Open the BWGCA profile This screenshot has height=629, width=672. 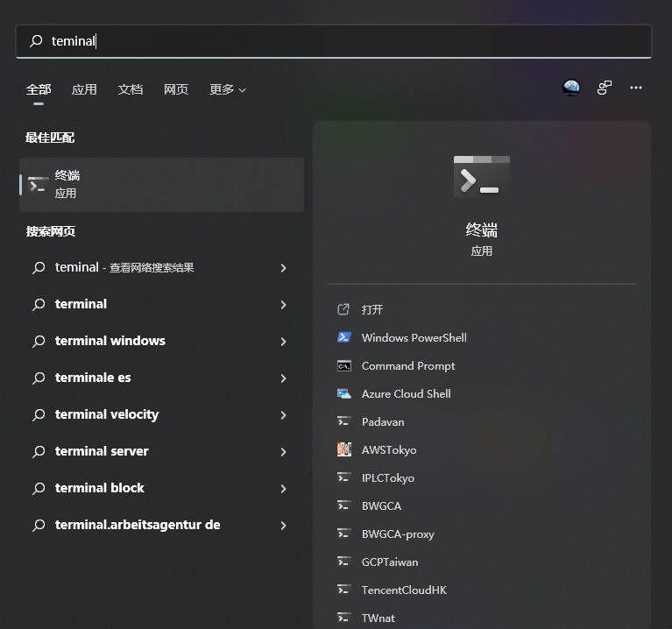click(x=381, y=506)
